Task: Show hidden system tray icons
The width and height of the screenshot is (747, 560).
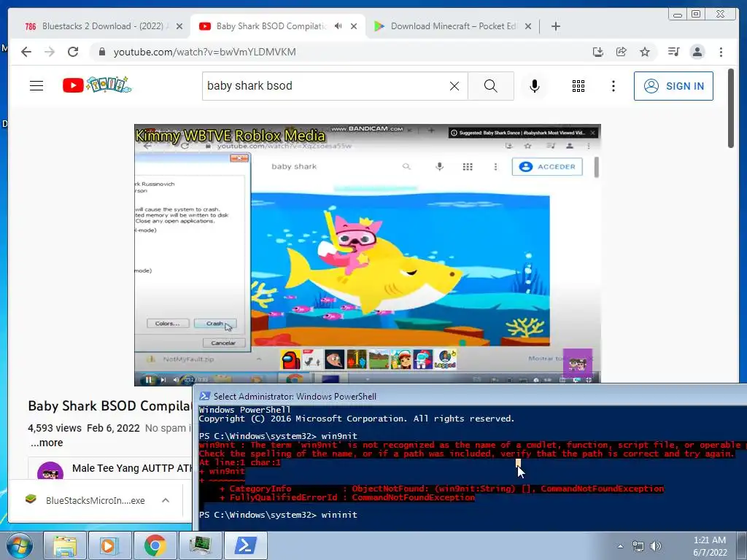Action: click(620, 546)
